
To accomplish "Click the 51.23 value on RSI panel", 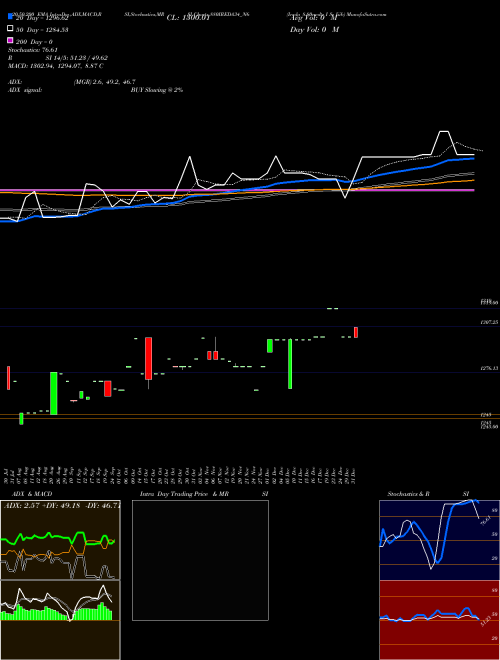I will click(485, 623).
